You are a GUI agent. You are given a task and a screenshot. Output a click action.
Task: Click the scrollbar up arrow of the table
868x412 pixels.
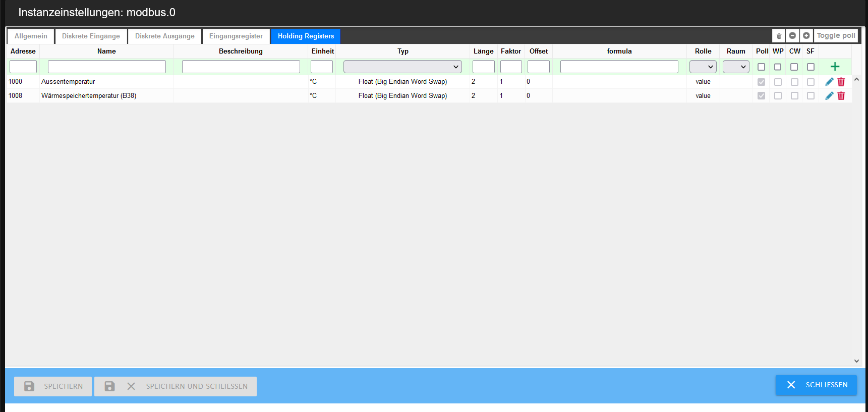[x=856, y=80]
